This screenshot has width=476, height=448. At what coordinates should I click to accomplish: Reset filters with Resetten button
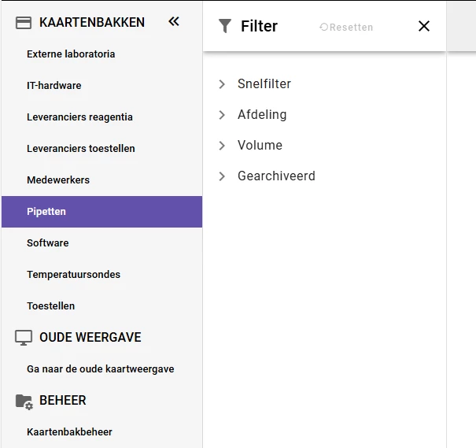point(346,27)
